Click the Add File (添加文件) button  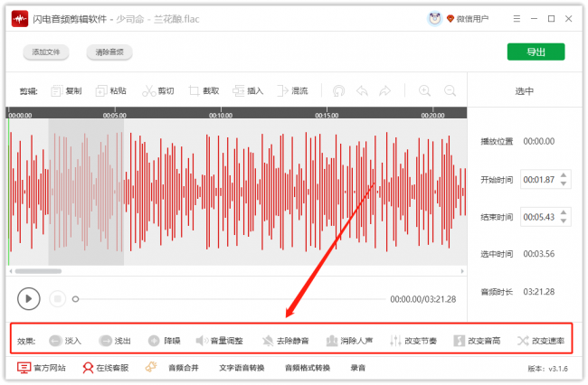click(x=46, y=52)
